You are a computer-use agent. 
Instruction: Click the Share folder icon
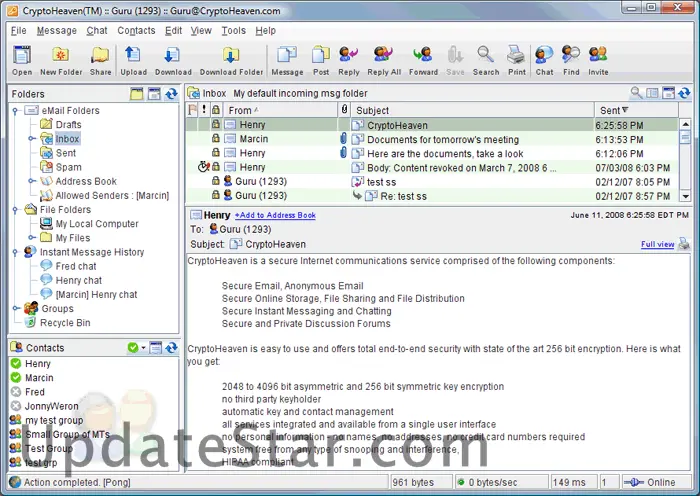100,60
